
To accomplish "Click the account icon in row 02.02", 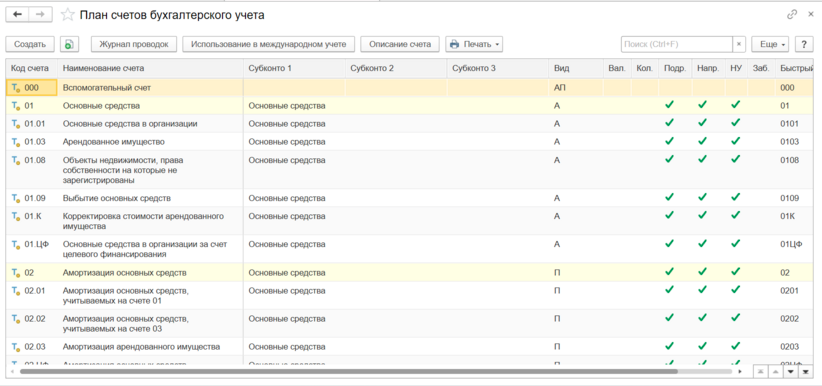I will 16,319.
